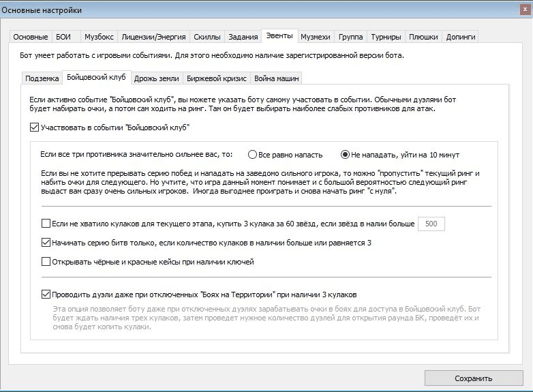Click the Сохранить button

(474, 378)
